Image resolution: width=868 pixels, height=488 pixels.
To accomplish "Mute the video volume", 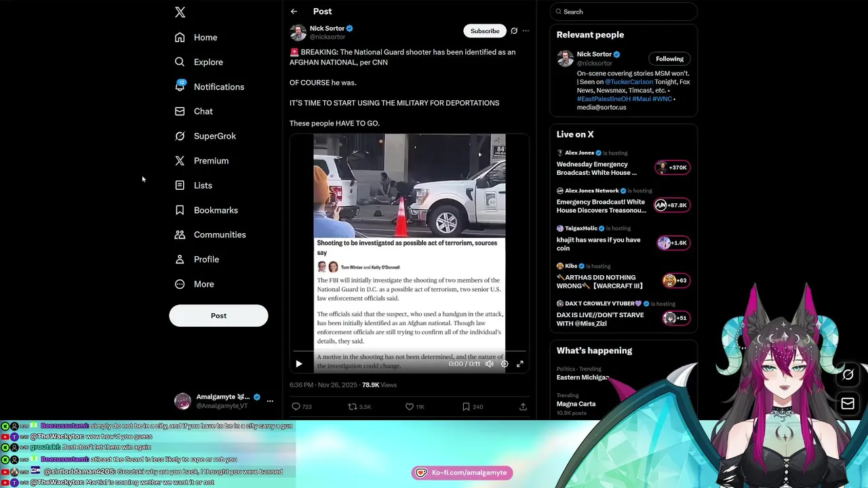I will tap(490, 364).
